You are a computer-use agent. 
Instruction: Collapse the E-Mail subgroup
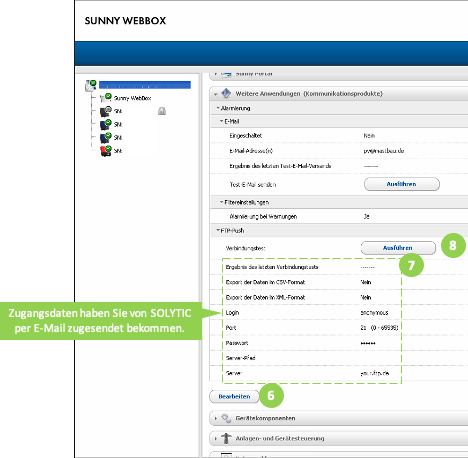tap(221, 121)
